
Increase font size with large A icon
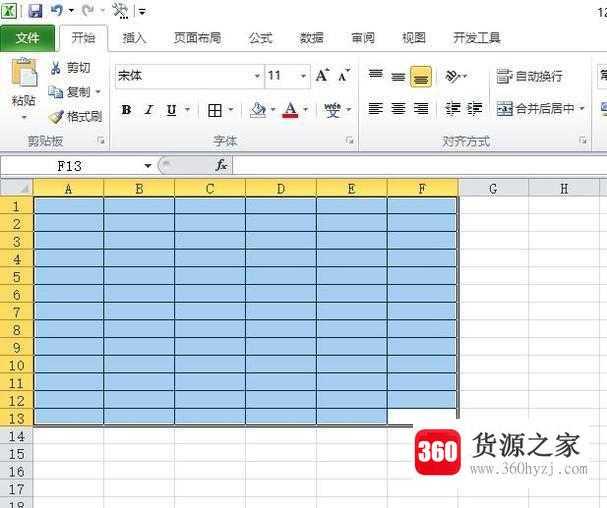click(322, 75)
